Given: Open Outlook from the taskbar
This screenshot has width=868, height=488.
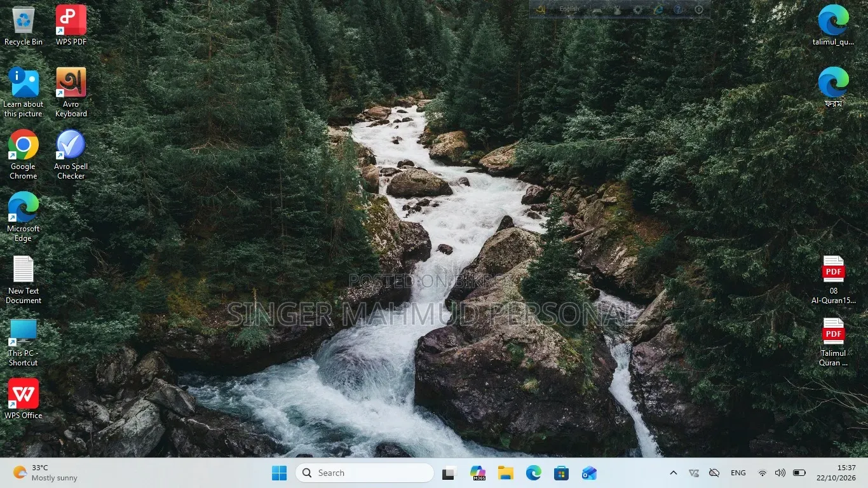Looking at the screenshot, I should 589,473.
